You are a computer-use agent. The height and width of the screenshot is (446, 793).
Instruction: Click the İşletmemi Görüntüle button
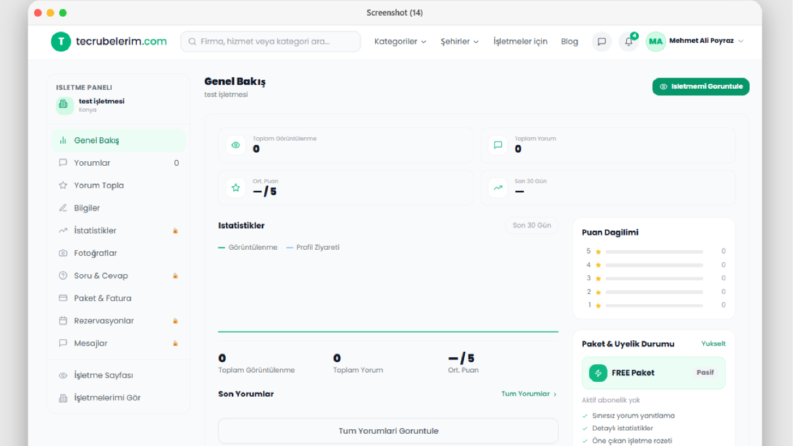pos(700,86)
